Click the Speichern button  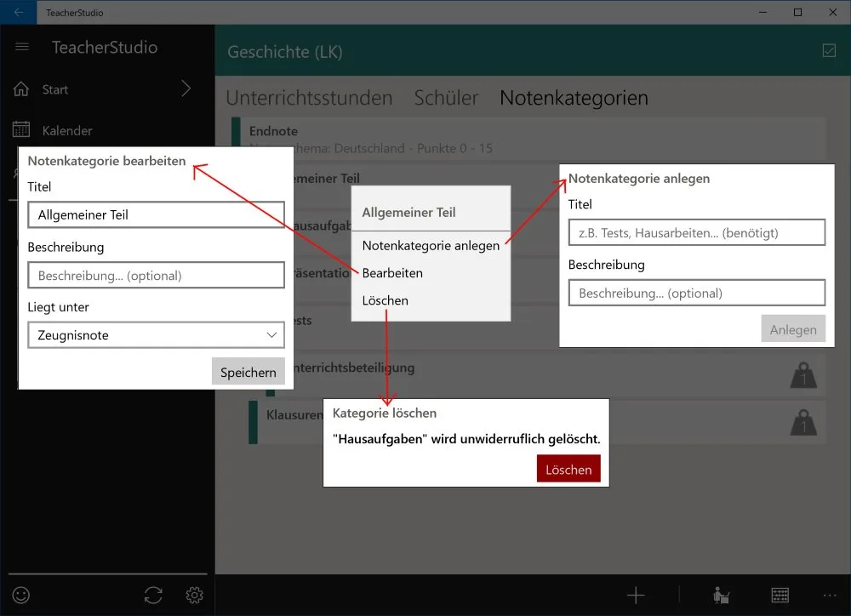point(248,372)
